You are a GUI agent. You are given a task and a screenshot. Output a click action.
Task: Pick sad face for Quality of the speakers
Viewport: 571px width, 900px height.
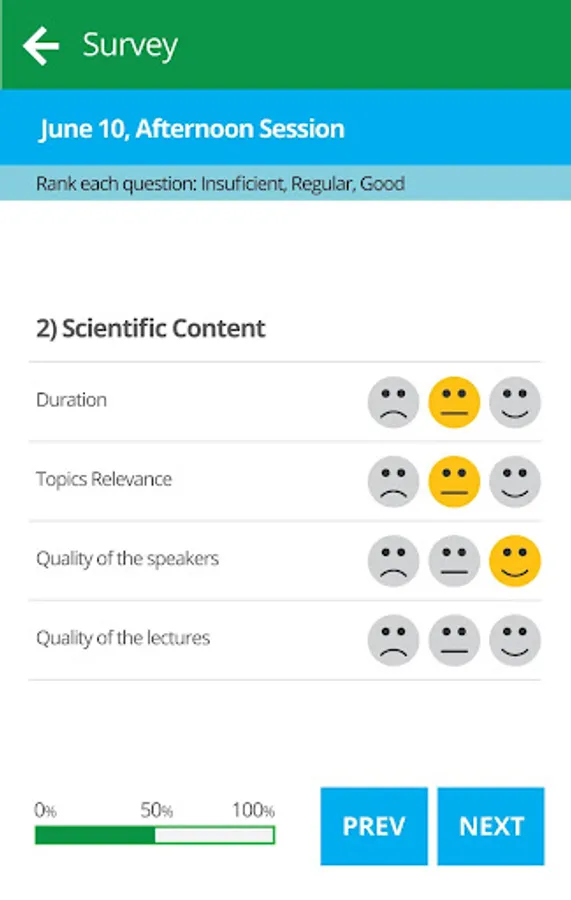[x=393, y=561]
